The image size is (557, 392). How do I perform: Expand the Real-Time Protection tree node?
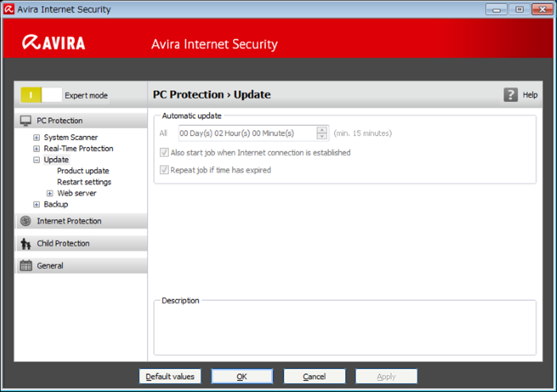pyautogui.click(x=37, y=149)
